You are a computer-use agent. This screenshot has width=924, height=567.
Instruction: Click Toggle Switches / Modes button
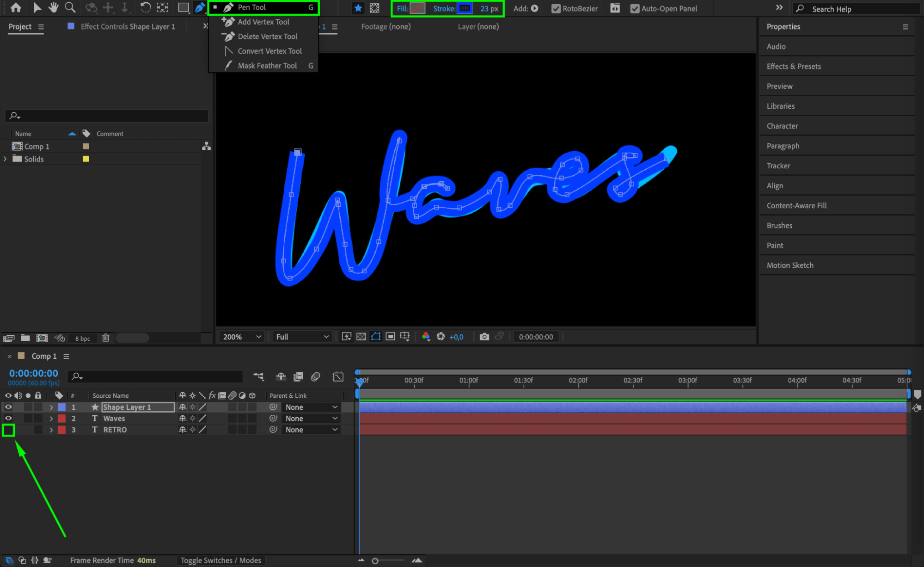[x=220, y=560]
